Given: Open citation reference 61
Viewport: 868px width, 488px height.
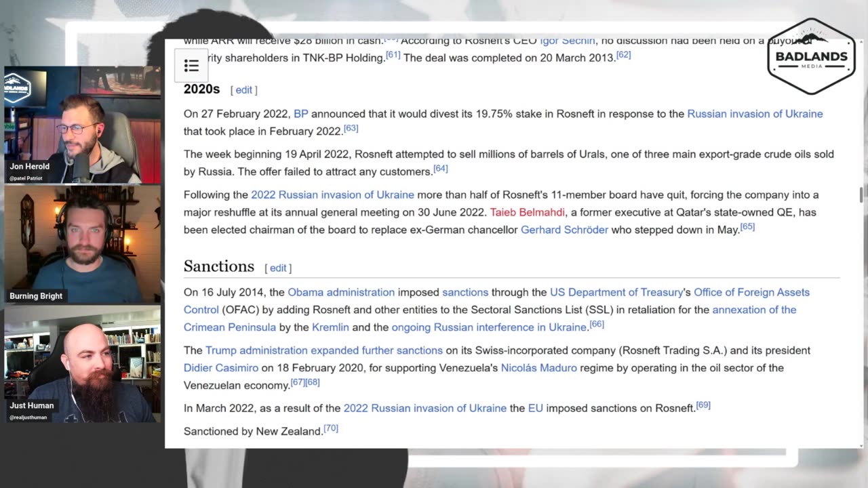Looking at the screenshot, I should 393,55.
